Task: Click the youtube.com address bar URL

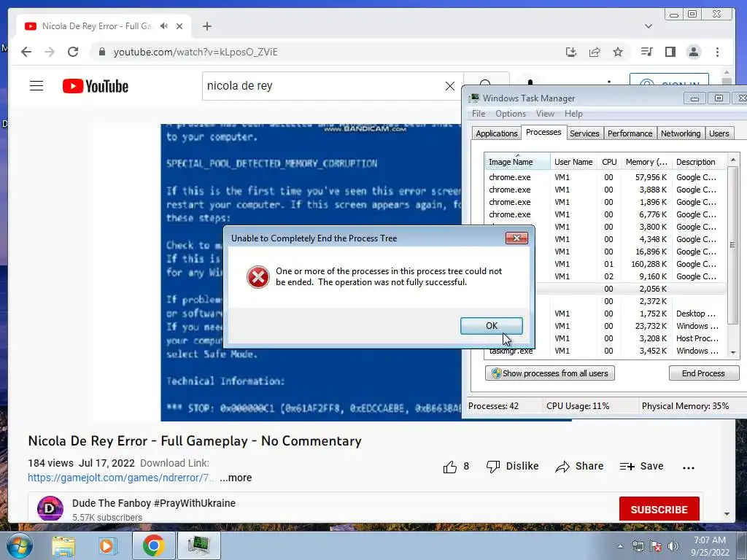Action: [196, 52]
